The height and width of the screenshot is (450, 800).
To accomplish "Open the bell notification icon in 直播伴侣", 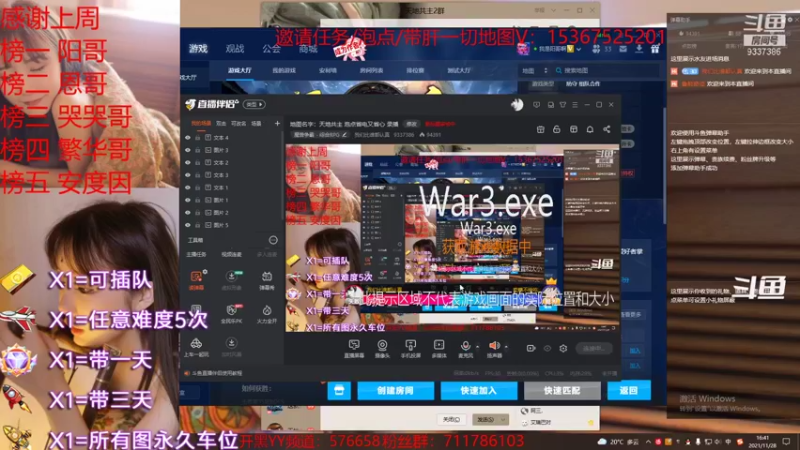I will [590, 129].
